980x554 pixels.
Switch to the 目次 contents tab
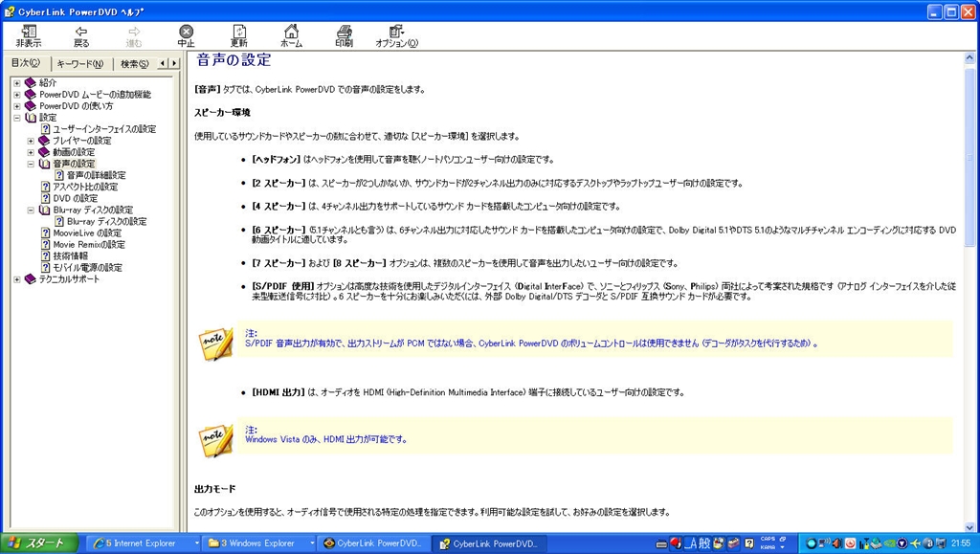(x=26, y=63)
